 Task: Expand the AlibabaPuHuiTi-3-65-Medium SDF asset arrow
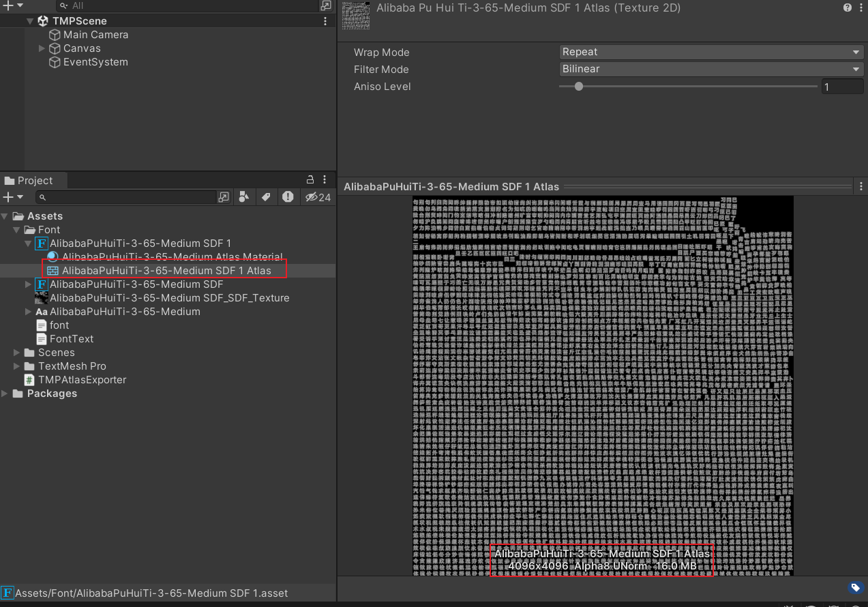coord(29,284)
